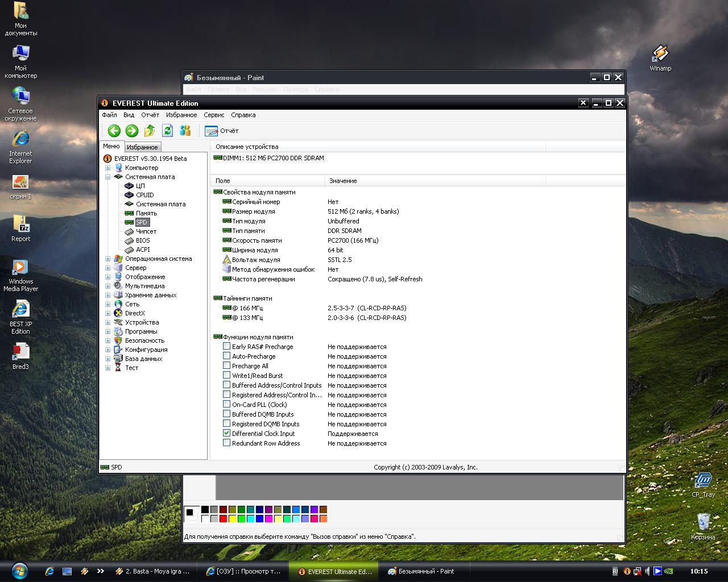Open Report archive on desktop

pos(20,228)
